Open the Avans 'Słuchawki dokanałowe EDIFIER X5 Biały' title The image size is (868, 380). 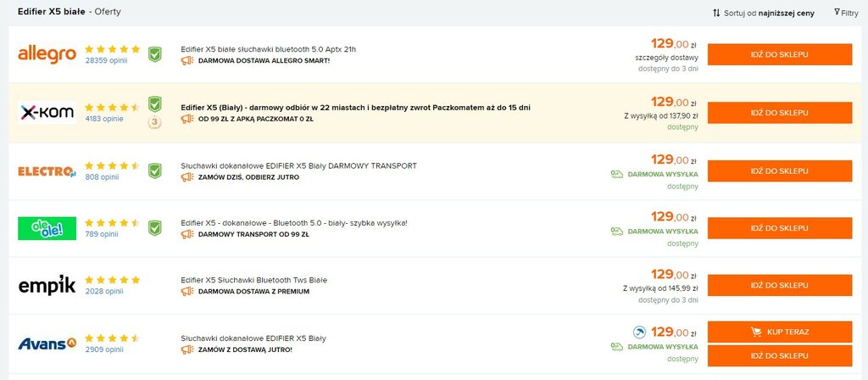pyautogui.click(x=253, y=338)
